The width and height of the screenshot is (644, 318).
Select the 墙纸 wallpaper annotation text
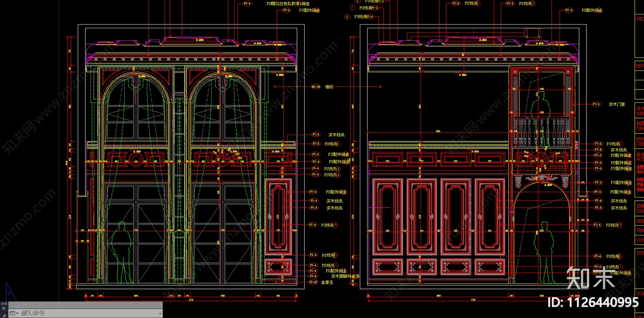pos(329,87)
